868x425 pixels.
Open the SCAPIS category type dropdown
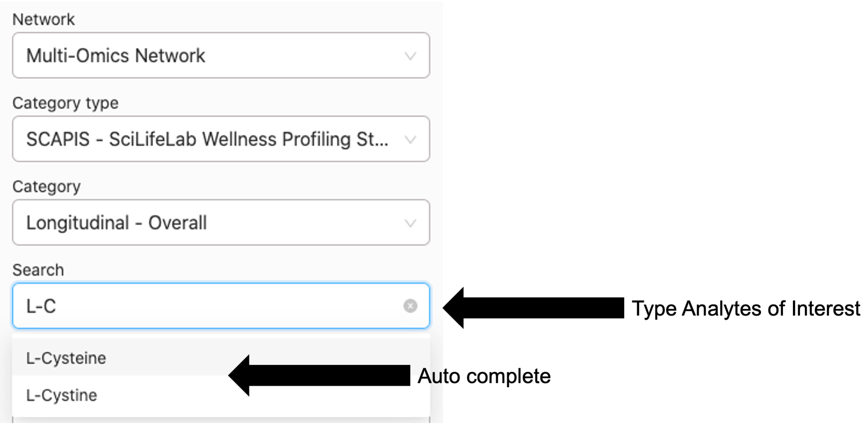[x=207, y=139]
